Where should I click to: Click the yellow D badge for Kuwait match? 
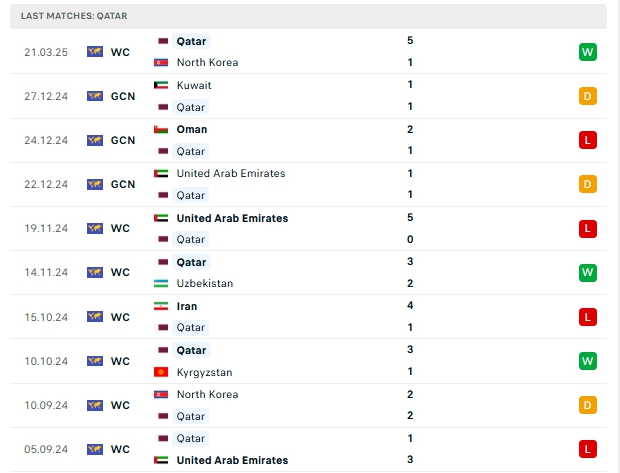coord(588,96)
